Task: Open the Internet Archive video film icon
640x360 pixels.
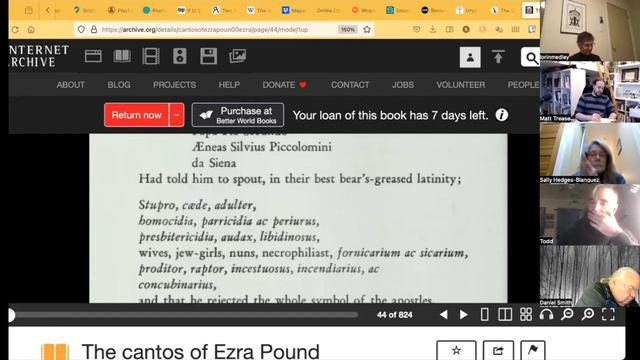Action: pyautogui.click(x=151, y=56)
